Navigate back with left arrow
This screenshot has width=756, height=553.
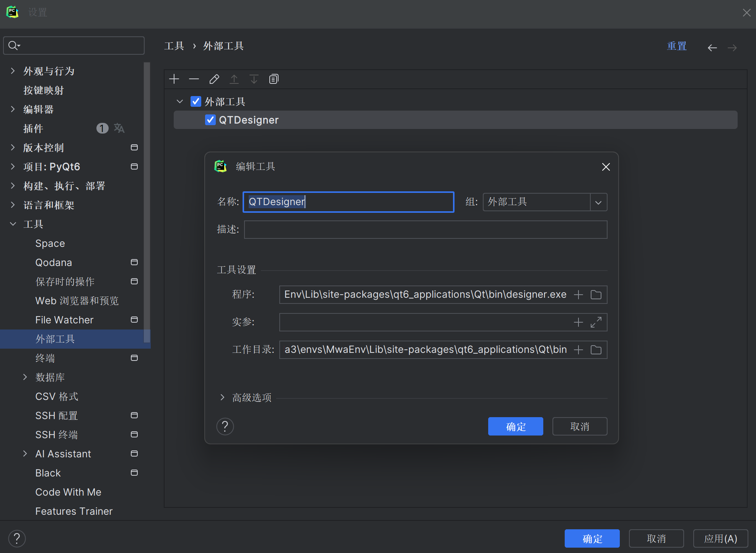click(712, 48)
